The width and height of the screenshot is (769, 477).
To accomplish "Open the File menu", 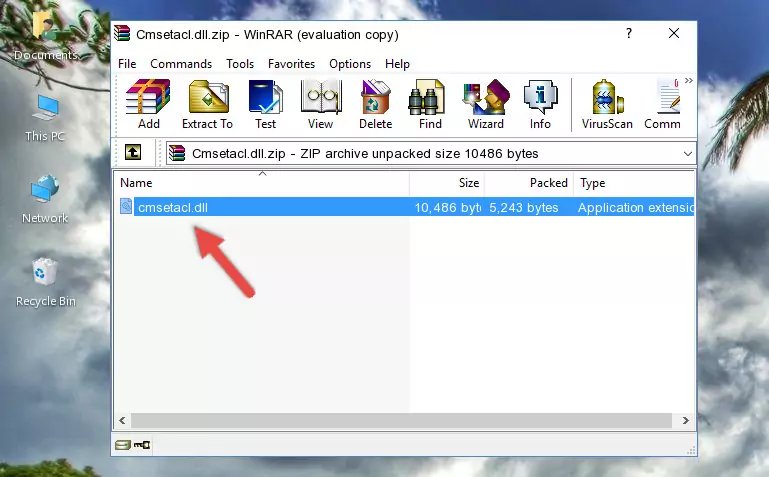I will click(127, 64).
